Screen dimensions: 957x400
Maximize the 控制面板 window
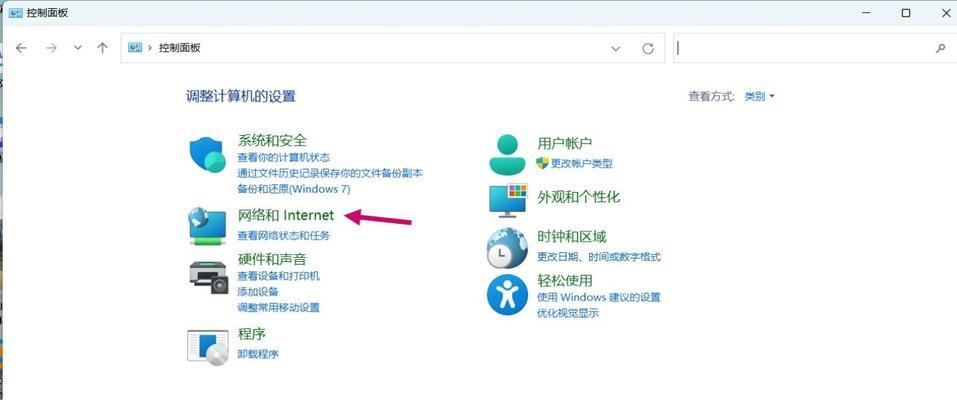point(906,13)
